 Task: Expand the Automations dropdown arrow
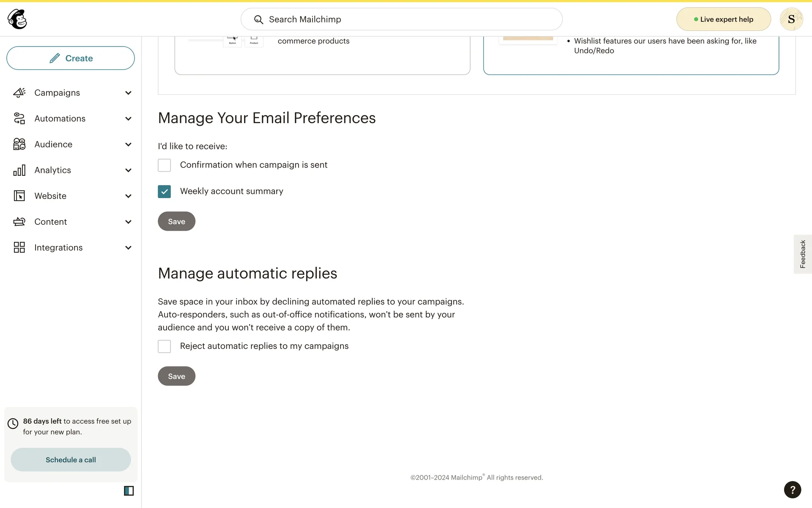coord(128,119)
